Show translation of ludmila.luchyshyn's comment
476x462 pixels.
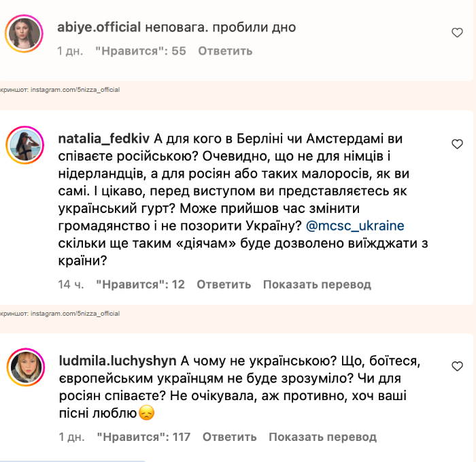(322, 437)
